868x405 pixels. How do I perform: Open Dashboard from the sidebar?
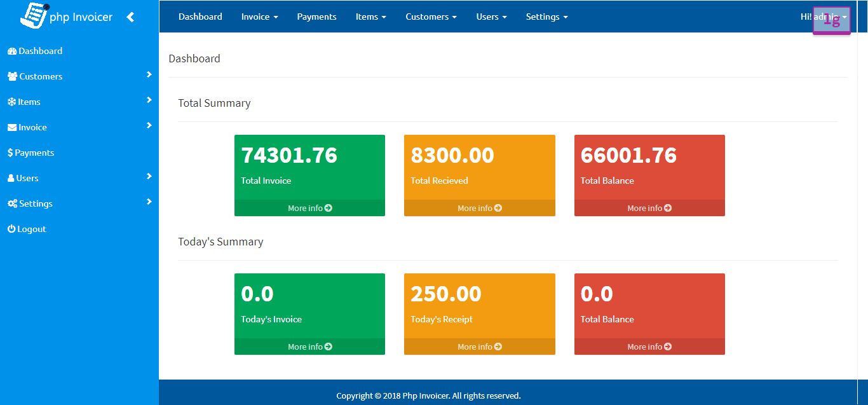coord(35,51)
